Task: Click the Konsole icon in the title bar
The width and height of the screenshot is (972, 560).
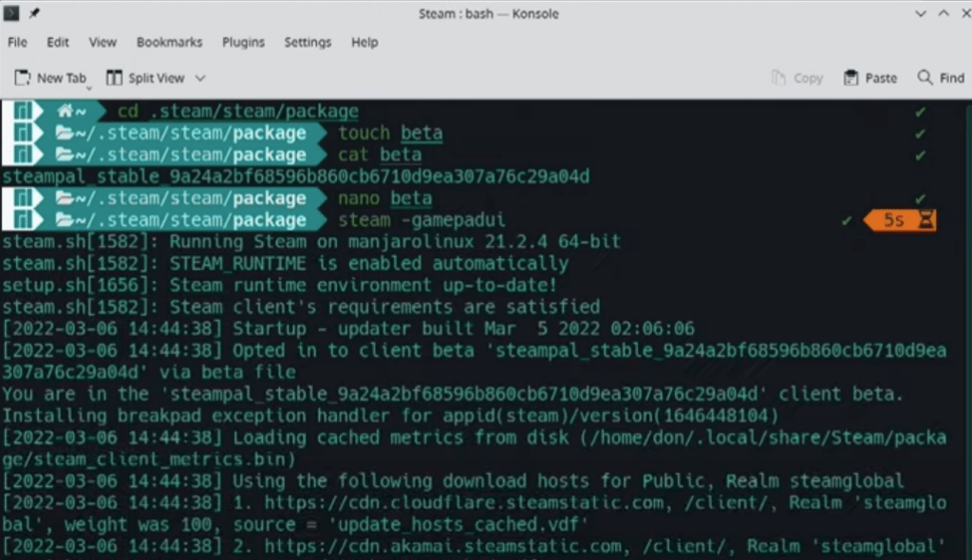Action: 9,13
